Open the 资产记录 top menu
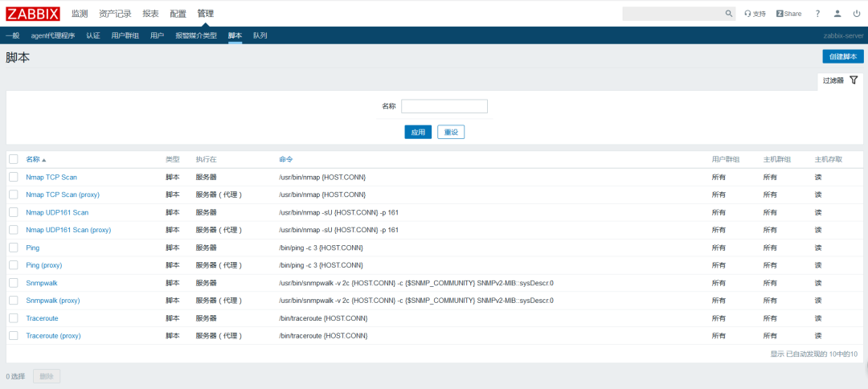Image resolution: width=868 pixels, height=389 pixels. [x=115, y=14]
